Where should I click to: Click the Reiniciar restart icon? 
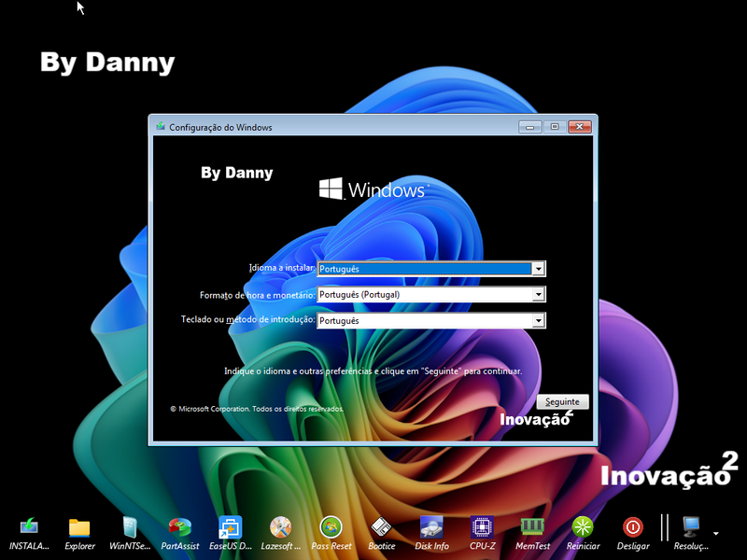pos(583,527)
